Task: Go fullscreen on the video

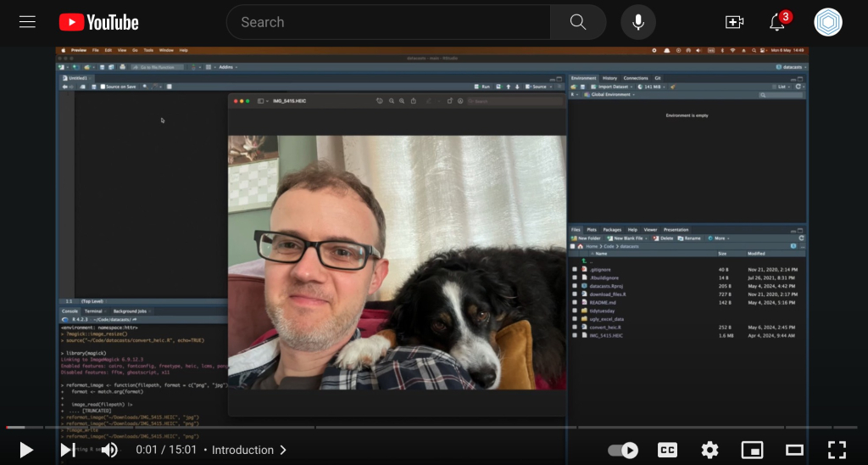Action: pos(837,450)
